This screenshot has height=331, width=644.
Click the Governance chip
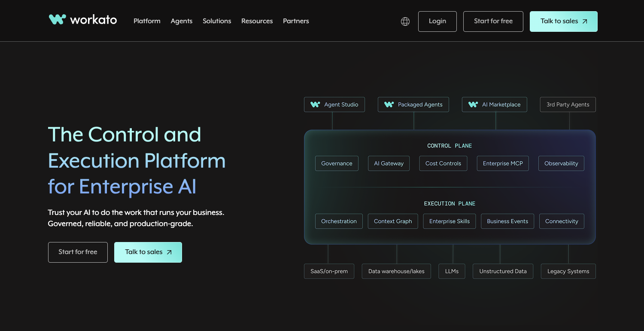click(337, 163)
